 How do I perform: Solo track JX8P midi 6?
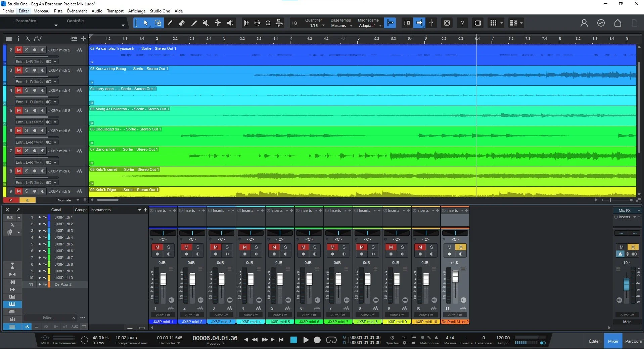pyautogui.click(x=27, y=130)
